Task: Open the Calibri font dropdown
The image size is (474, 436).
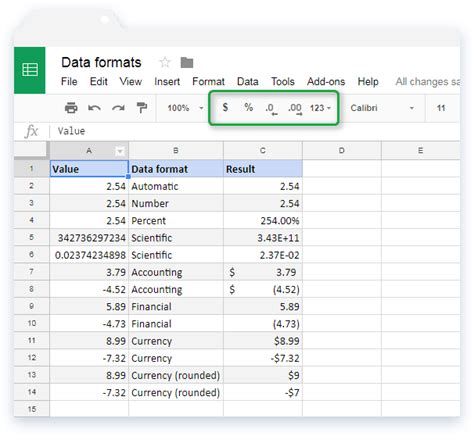Action: click(382, 108)
